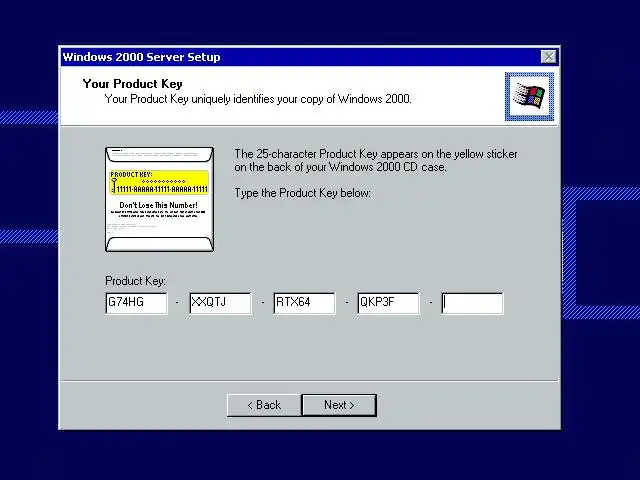Click the '25-character Product Key appears' instruction text
The height and width of the screenshot is (480, 640).
click(x=376, y=160)
